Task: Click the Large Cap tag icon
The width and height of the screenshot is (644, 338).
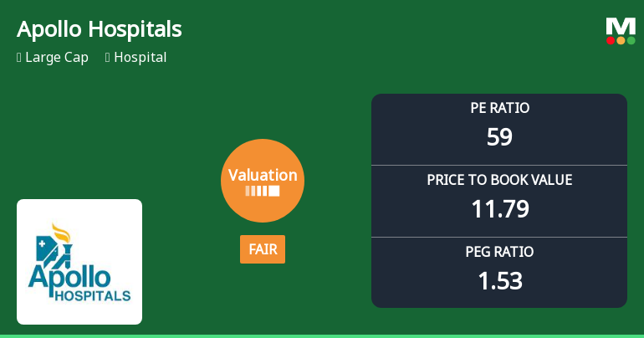Action: coord(19,58)
